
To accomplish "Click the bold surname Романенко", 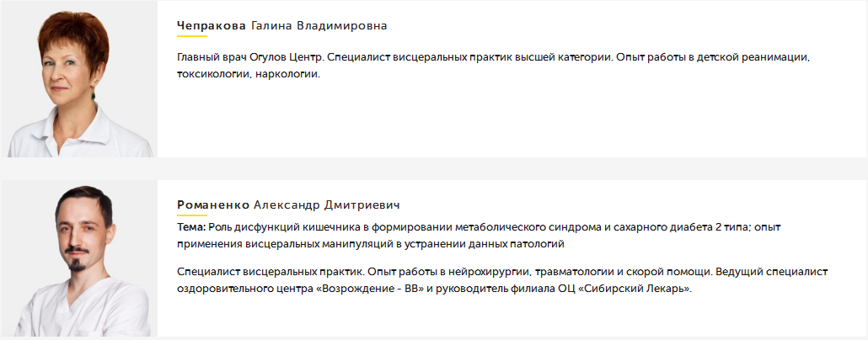I will (213, 205).
